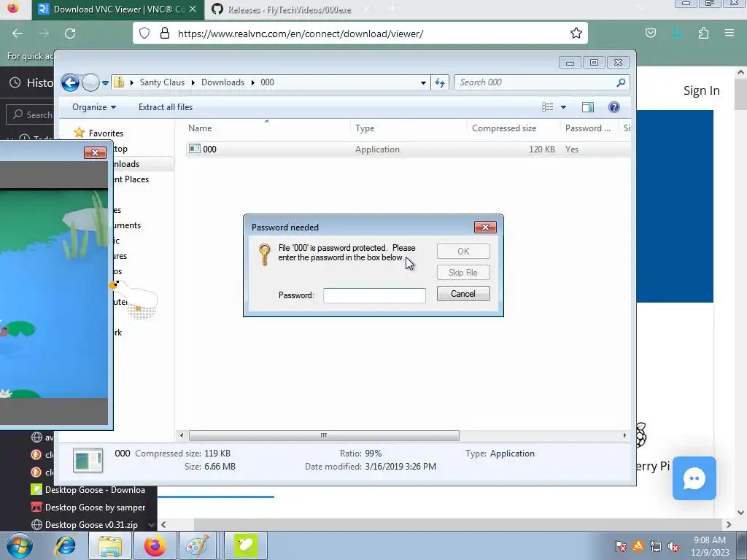The height and width of the screenshot is (560, 747).
Task: Go back in Firefox
Action: 18,34
